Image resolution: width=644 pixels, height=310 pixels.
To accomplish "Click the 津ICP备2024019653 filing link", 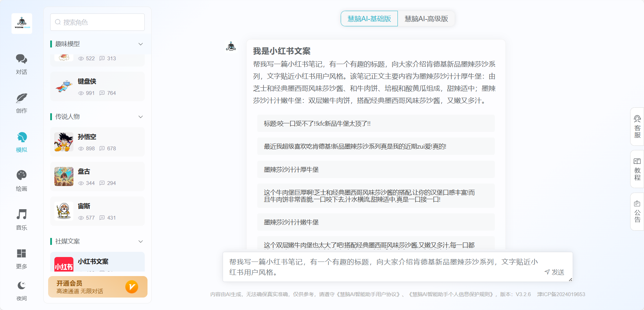I will pyautogui.click(x=561, y=294).
